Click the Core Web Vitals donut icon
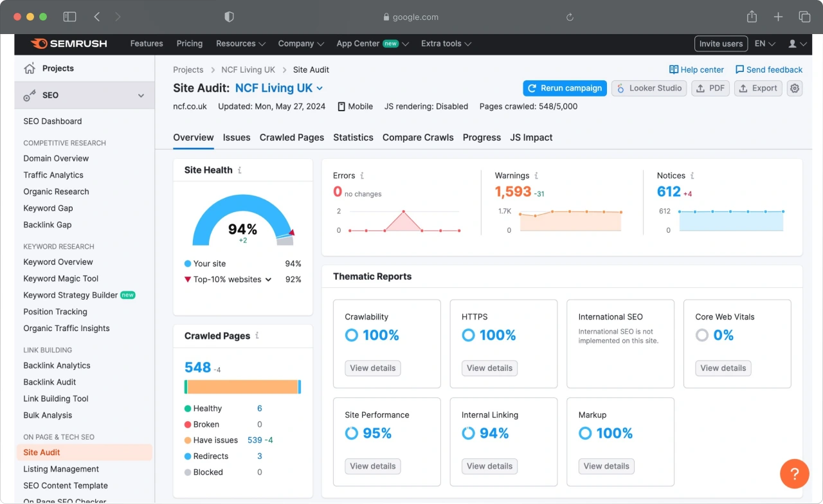The image size is (823, 504). pyautogui.click(x=702, y=335)
